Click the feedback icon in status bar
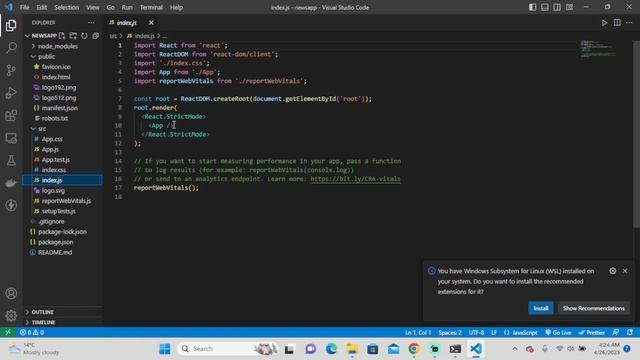640x360 pixels. [x=616, y=332]
